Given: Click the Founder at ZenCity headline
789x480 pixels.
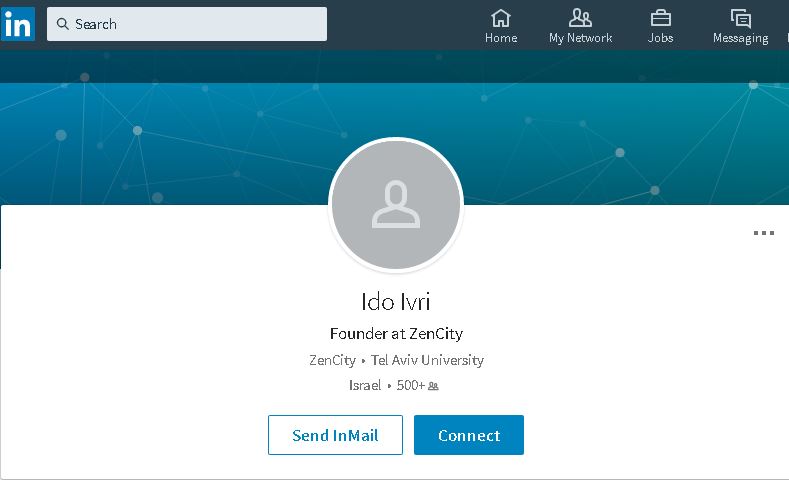Looking at the screenshot, I should coord(396,334).
